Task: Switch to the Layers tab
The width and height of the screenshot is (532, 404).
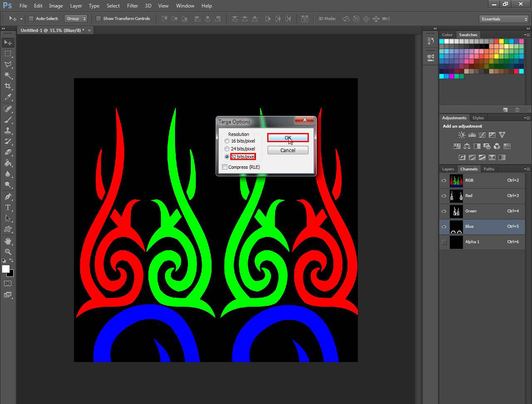Action: click(448, 169)
